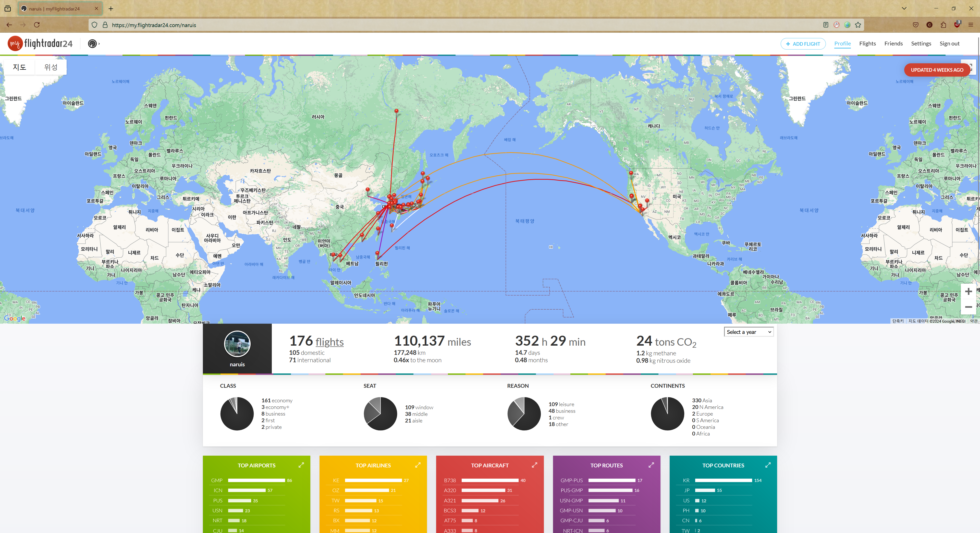Open the browser tab list chevron

(904, 8)
